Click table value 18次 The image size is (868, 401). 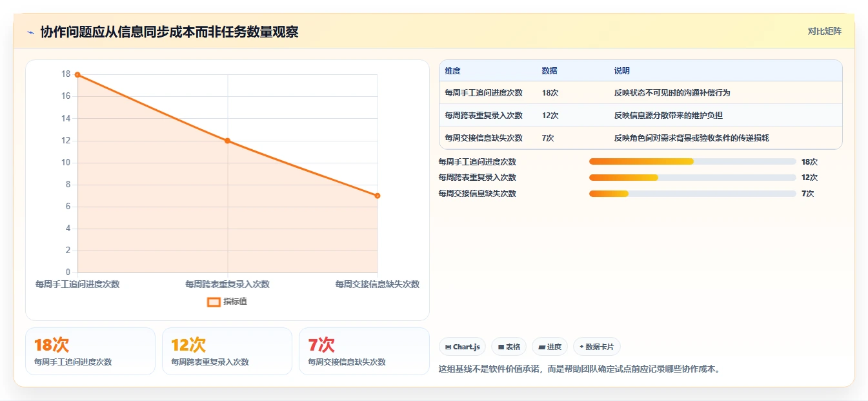(x=550, y=93)
